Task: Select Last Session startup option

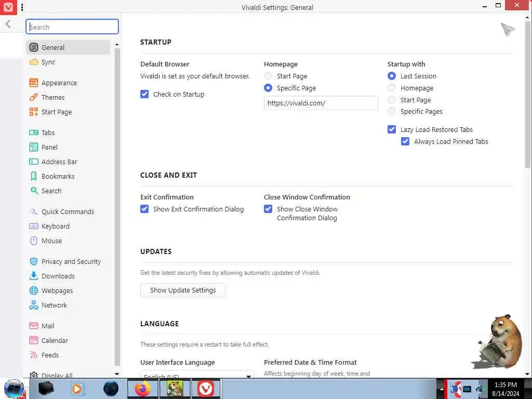Action: click(x=392, y=76)
